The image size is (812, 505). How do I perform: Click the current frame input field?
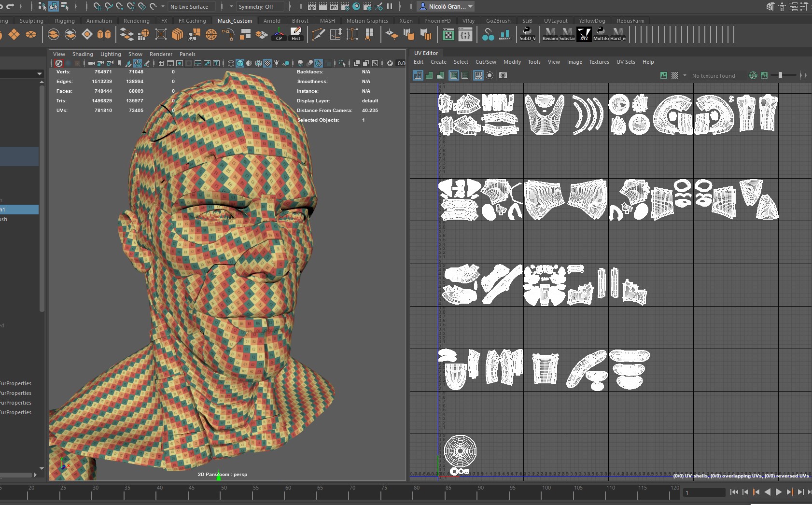click(x=704, y=492)
